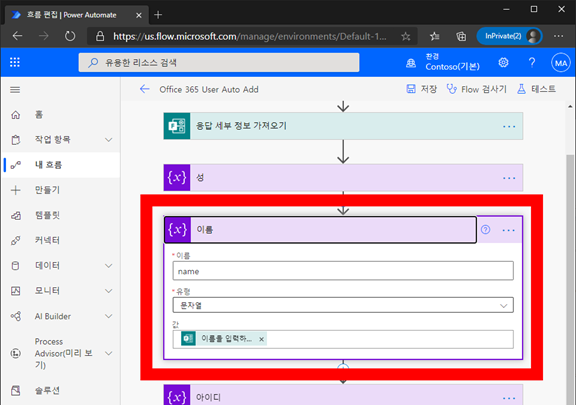Click the environment Contoso icon

(411, 63)
